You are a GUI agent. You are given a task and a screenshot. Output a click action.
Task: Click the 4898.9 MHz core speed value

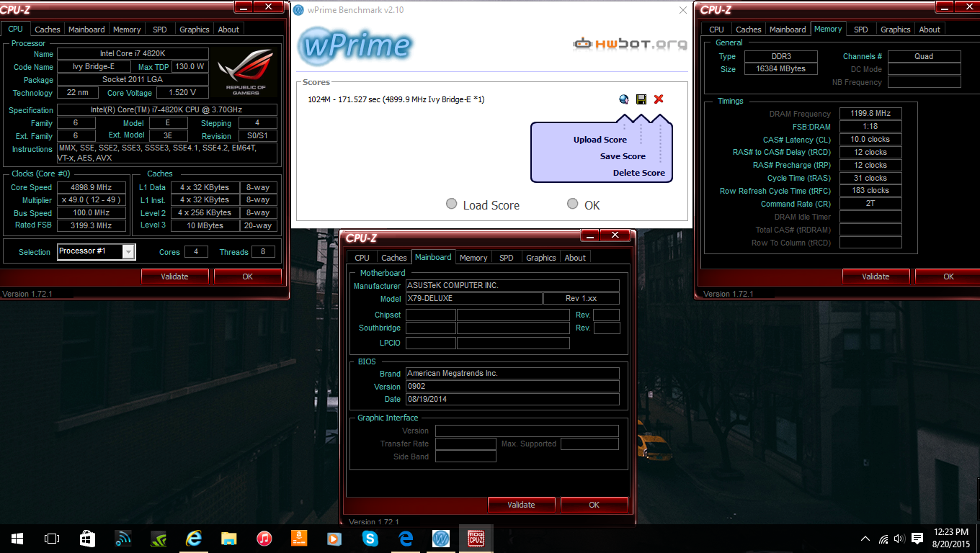click(x=92, y=187)
